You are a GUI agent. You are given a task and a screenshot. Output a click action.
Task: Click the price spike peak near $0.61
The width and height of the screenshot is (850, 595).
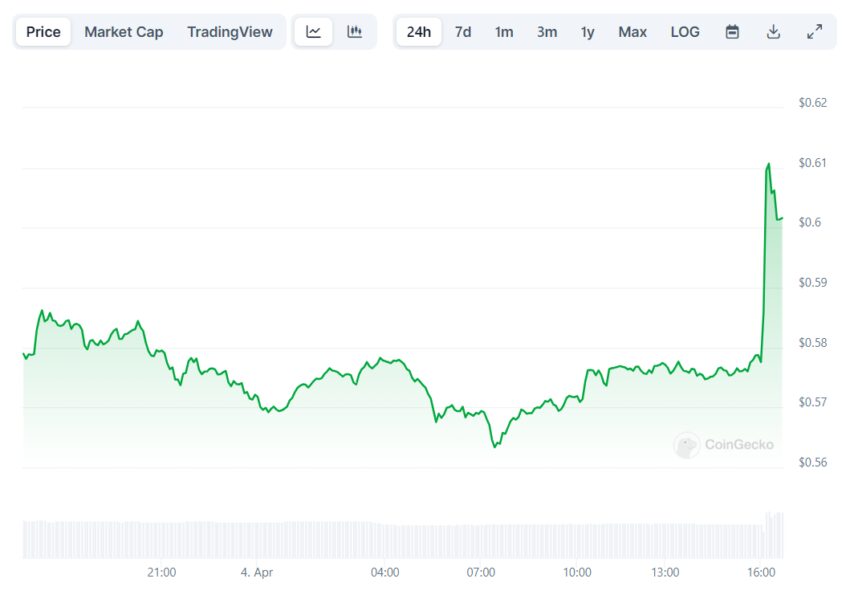[x=768, y=164]
